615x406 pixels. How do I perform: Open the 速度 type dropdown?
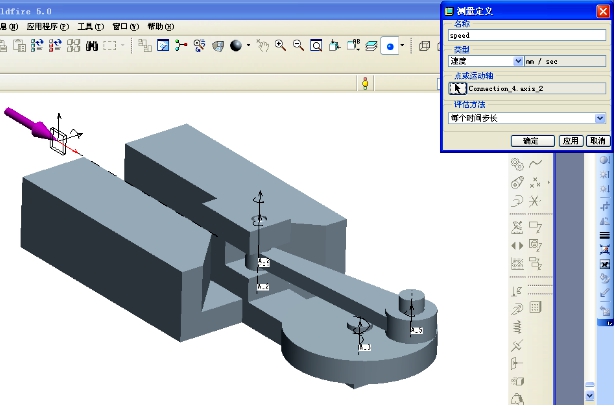coord(518,61)
